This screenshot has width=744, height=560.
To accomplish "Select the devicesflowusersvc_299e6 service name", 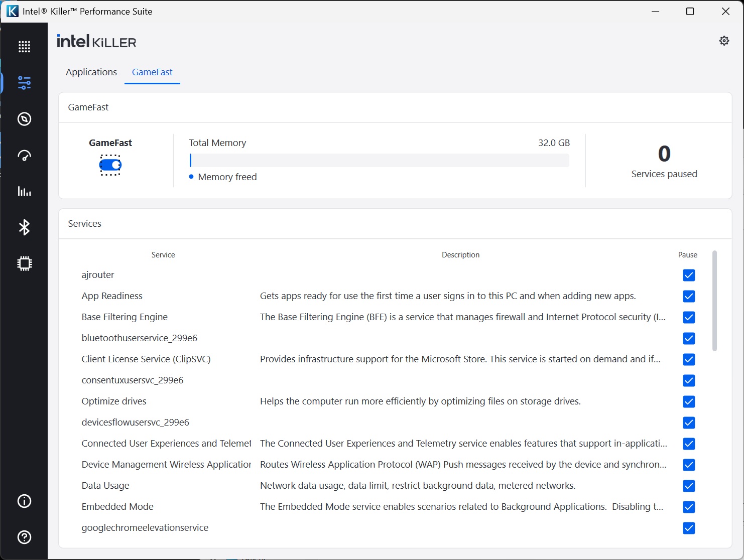I will click(136, 423).
